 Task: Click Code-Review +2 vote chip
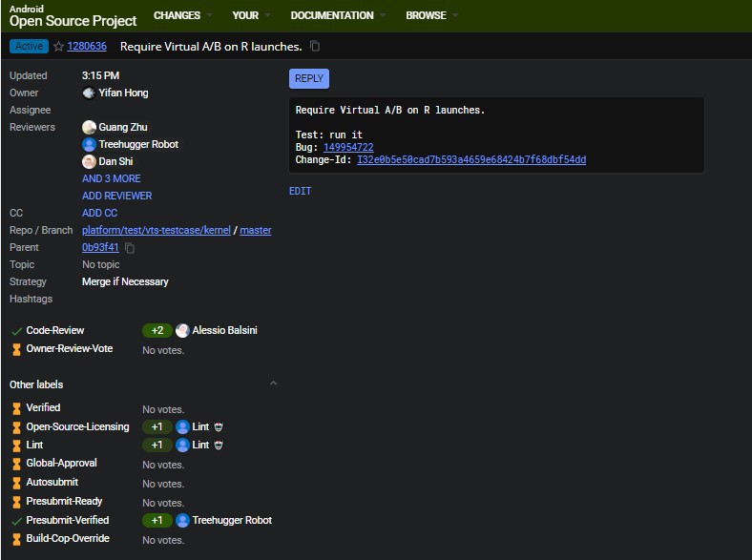pos(157,330)
